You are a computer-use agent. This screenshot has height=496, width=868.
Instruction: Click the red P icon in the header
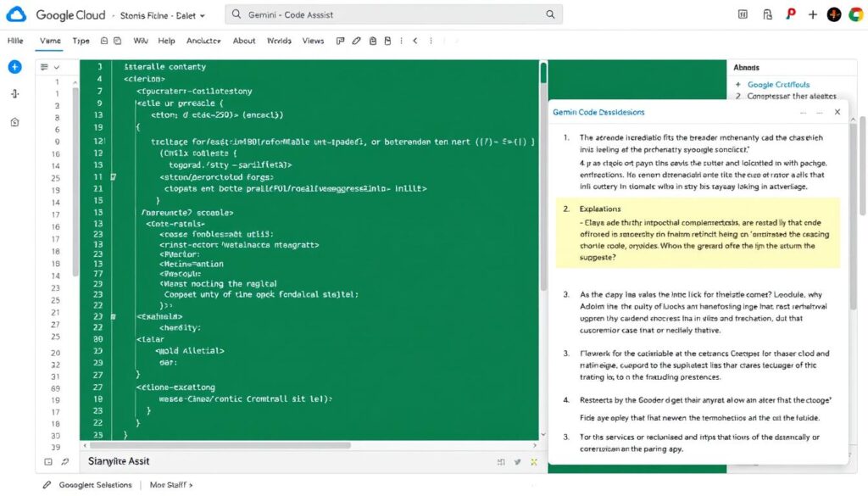791,14
